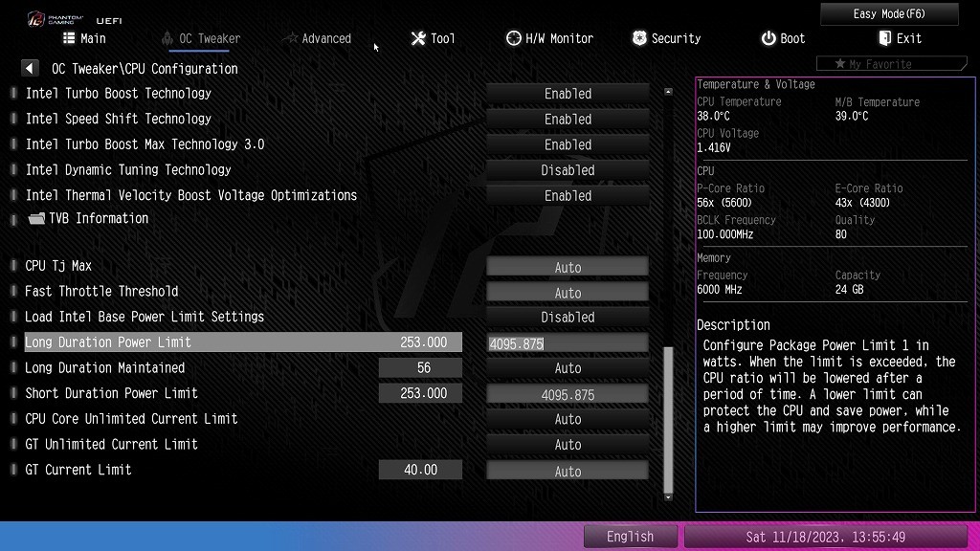This screenshot has height=551, width=980.
Task: Open the Fast Throttle Threshold Auto dropdown
Action: (x=568, y=293)
